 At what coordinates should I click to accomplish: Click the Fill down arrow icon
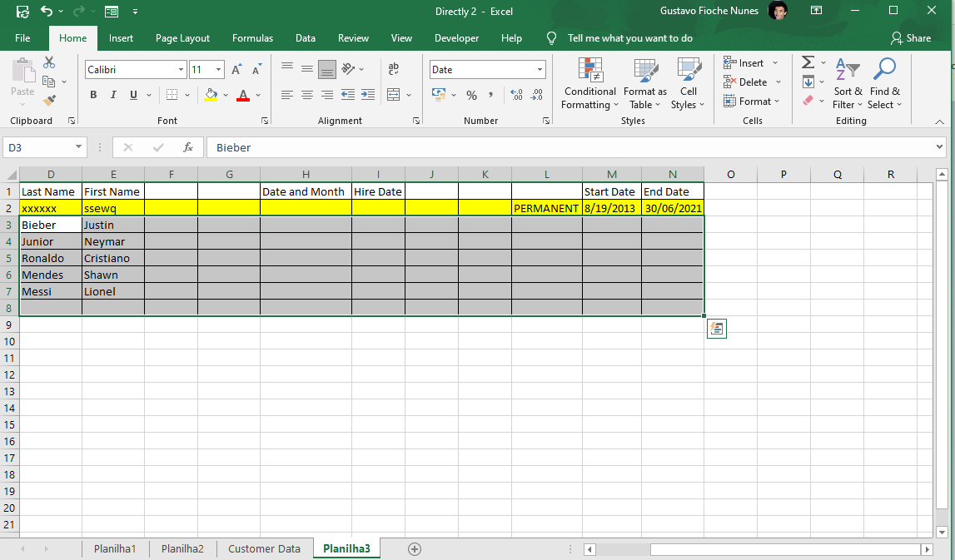[808, 82]
